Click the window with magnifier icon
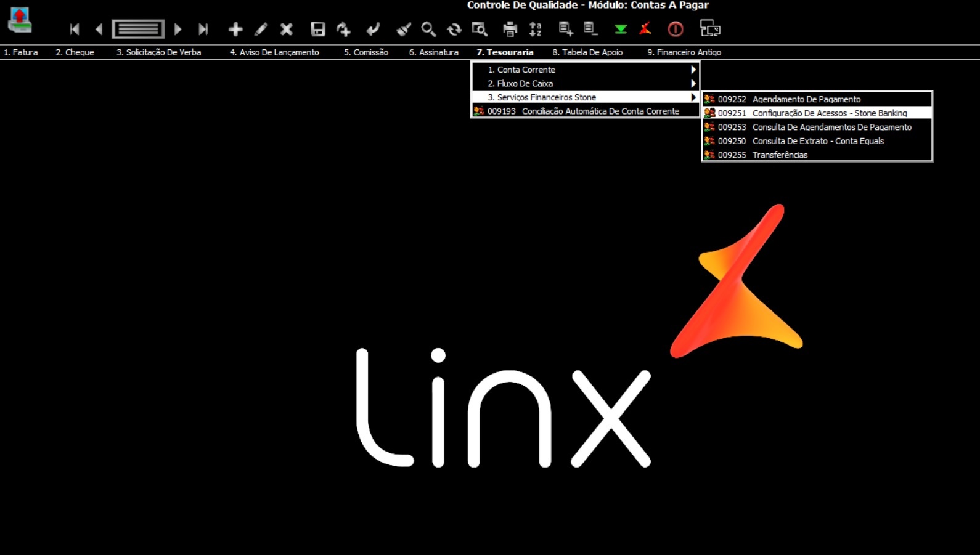 [480, 29]
